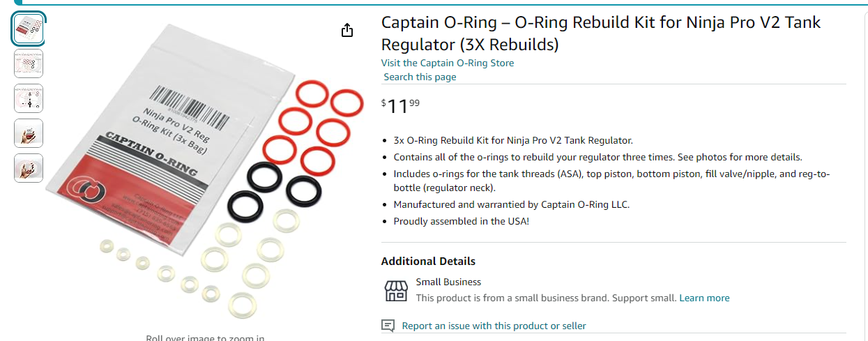Select the first selected product thumbnail

coord(29,29)
